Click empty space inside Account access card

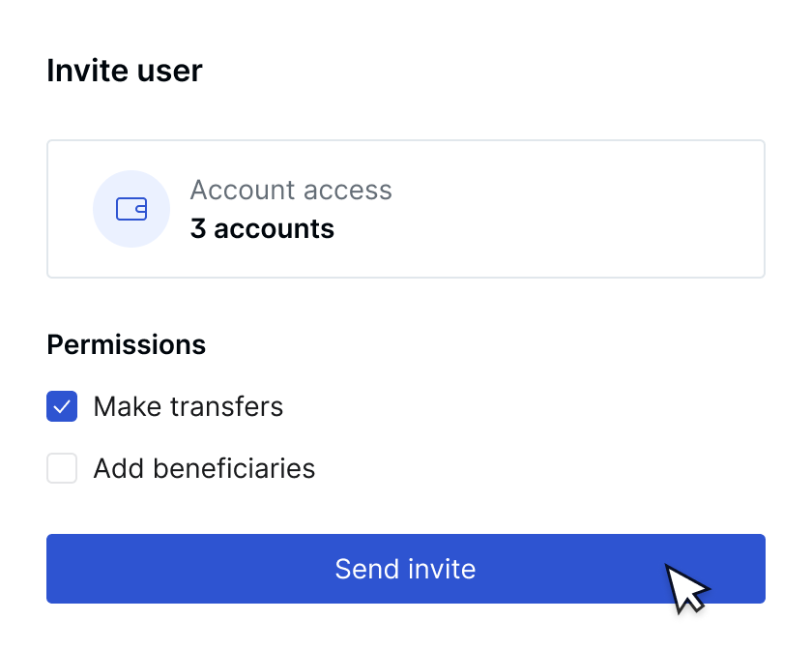[x=569, y=209]
